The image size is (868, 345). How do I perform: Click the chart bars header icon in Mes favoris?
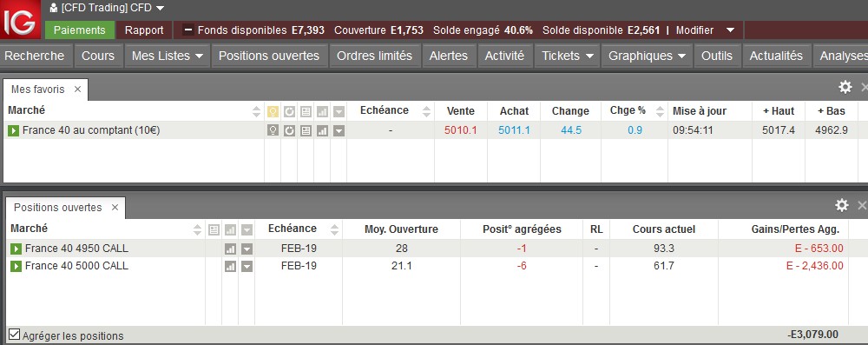click(322, 112)
